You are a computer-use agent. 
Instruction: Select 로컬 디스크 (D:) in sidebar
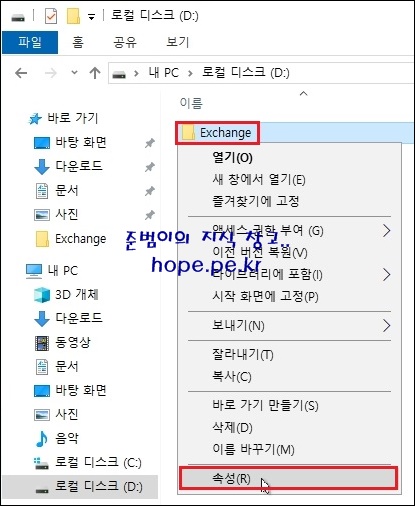(80, 486)
